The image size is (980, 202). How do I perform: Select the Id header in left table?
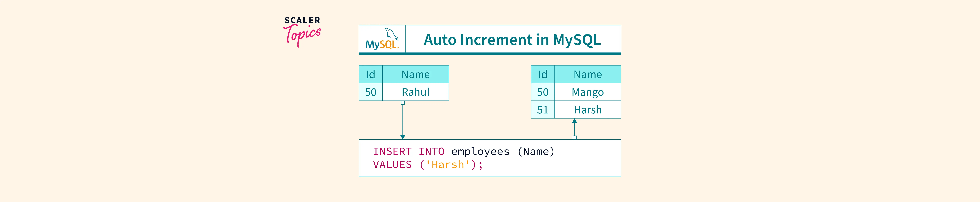[371, 74]
